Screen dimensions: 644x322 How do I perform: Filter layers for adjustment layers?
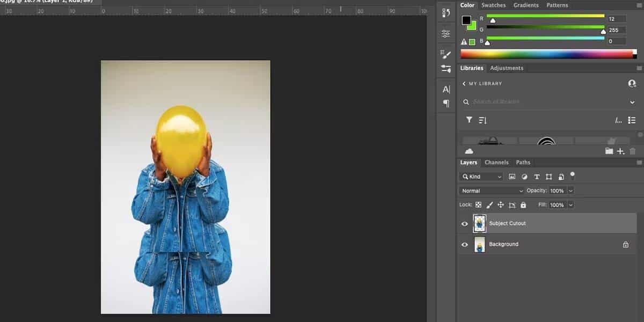[524, 176]
